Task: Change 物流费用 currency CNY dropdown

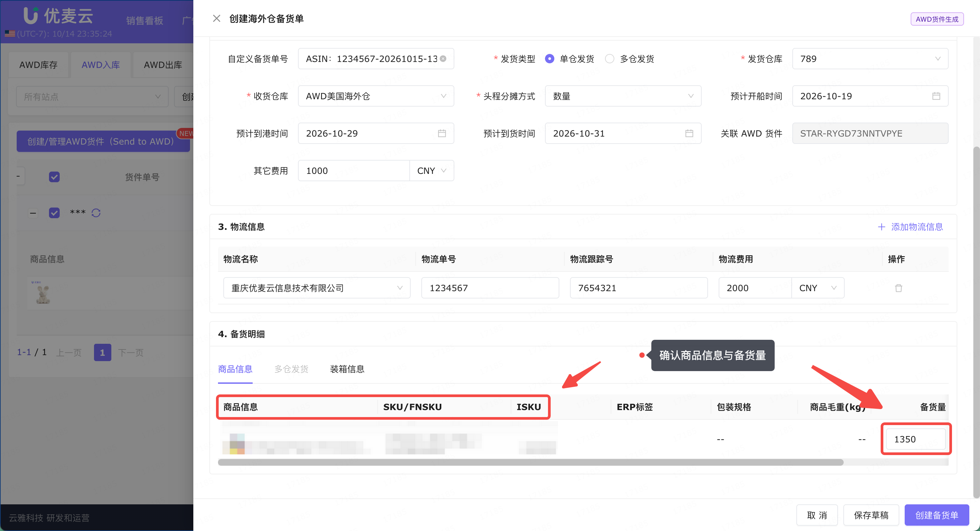Action: [818, 288]
